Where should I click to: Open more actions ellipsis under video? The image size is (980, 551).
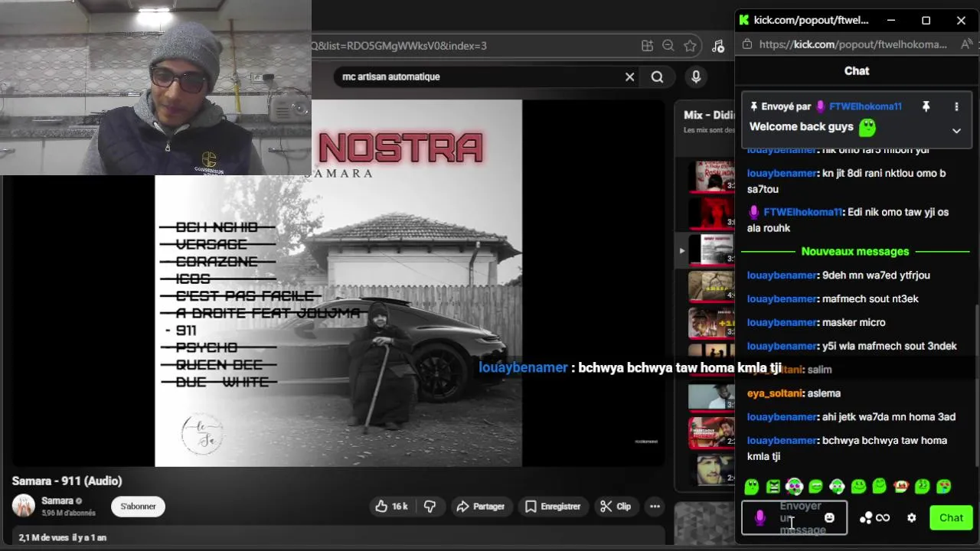point(655,507)
